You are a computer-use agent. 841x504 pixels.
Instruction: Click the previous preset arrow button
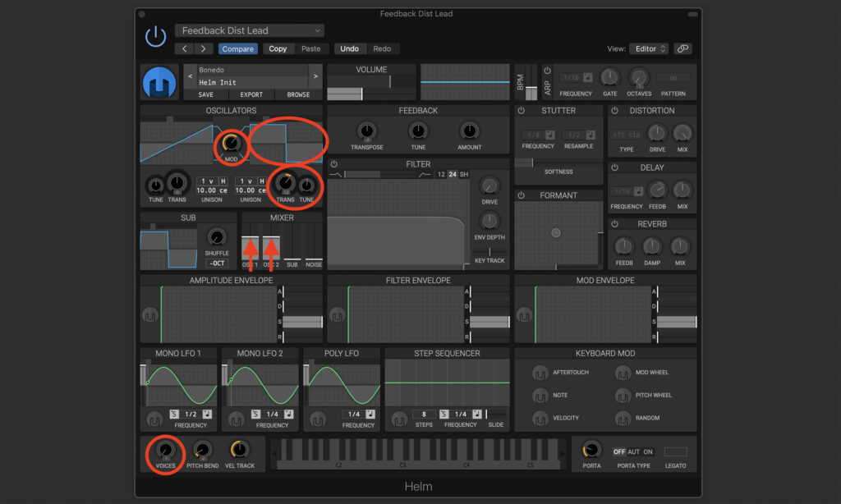point(184,48)
